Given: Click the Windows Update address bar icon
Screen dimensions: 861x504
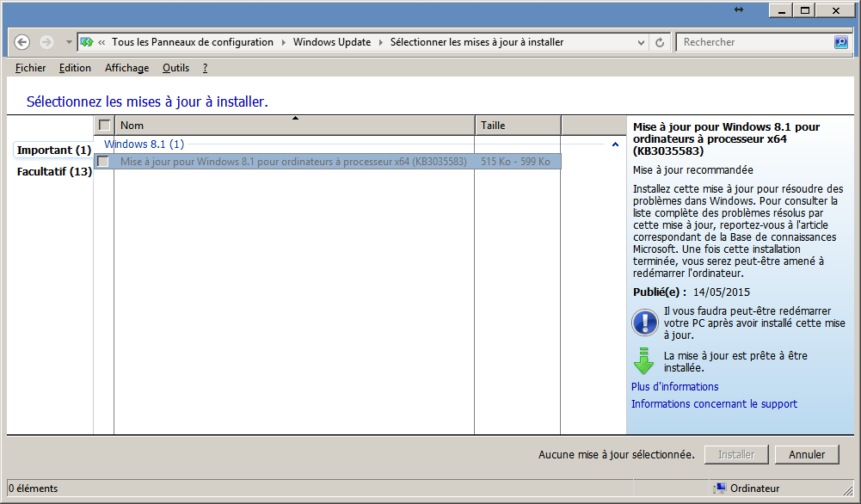Looking at the screenshot, I should [87, 42].
